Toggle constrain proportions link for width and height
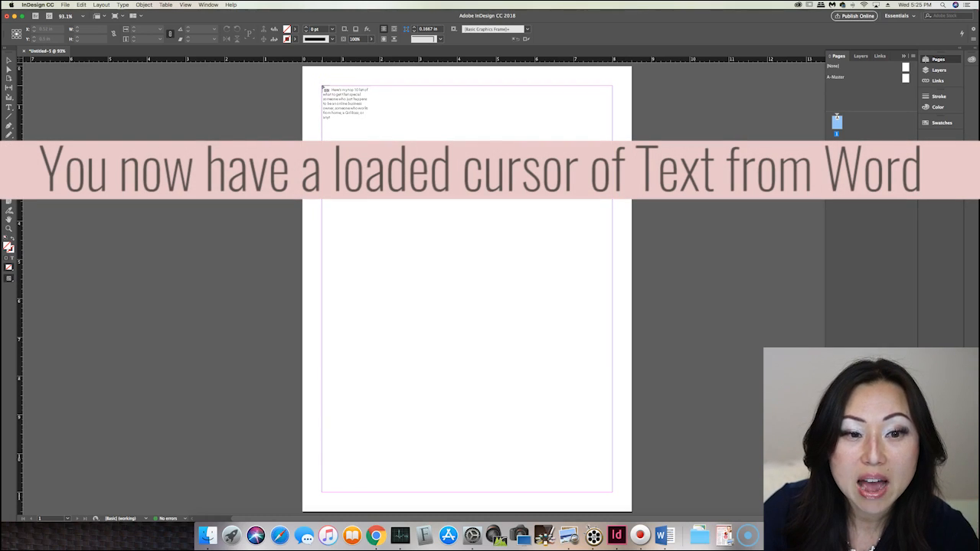 pyautogui.click(x=114, y=34)
